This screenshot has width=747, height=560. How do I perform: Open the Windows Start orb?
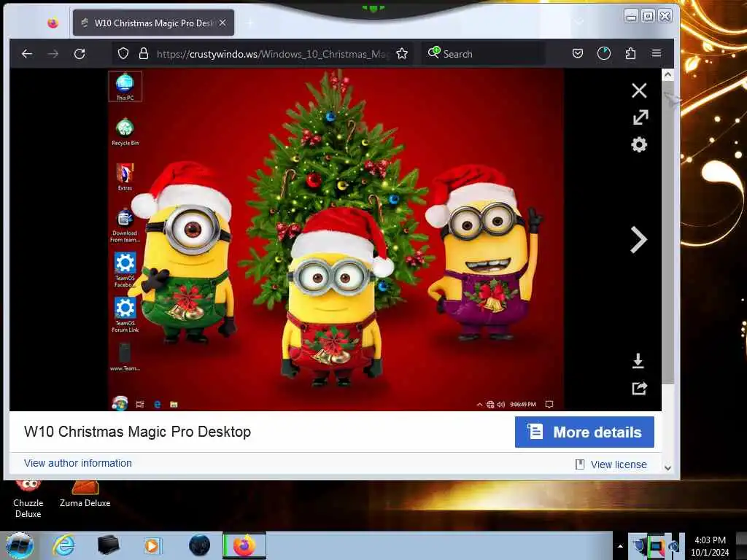coord(20,545)
